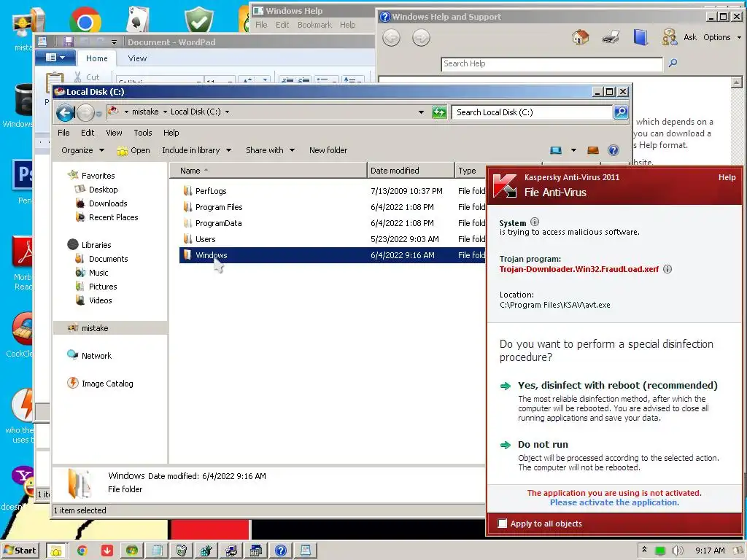Open Explorer help question mark icon
747x560 pixels.
(613, 150)
